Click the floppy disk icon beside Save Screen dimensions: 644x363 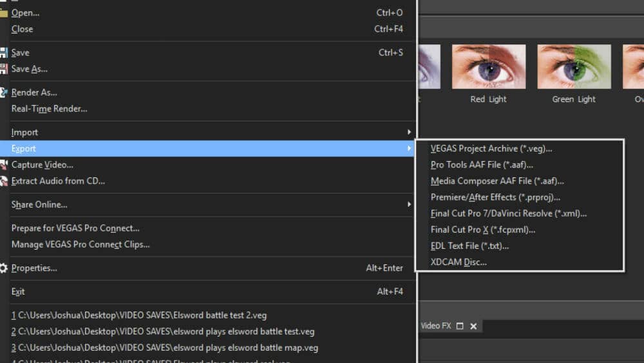[x=3, y=53]
